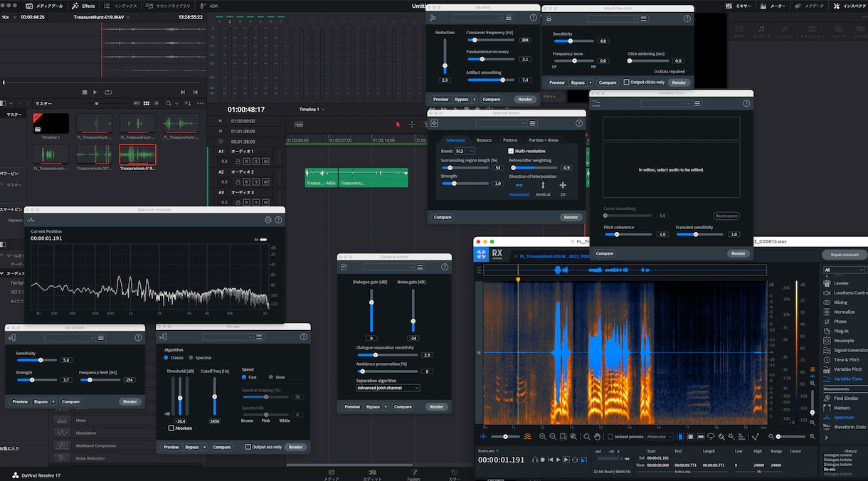The image size is (868, 481).
Task: Click Render in the De-wind window
Action: 525,100
